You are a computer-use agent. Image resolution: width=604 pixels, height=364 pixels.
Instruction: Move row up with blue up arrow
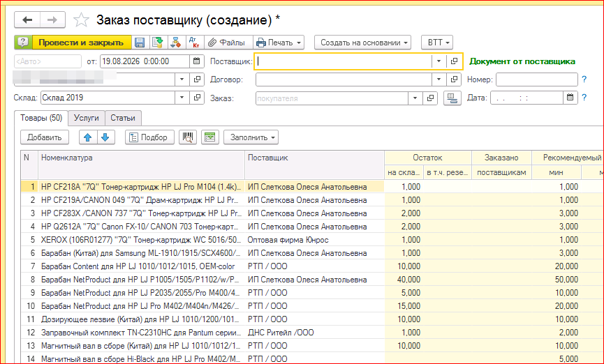click(x=88, y=137)
